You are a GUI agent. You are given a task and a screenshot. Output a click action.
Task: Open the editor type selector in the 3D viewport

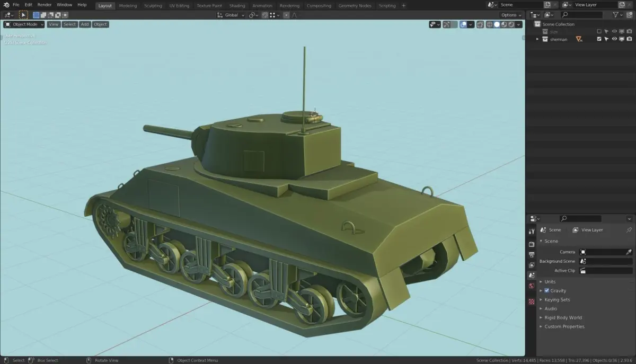point(9,15)
